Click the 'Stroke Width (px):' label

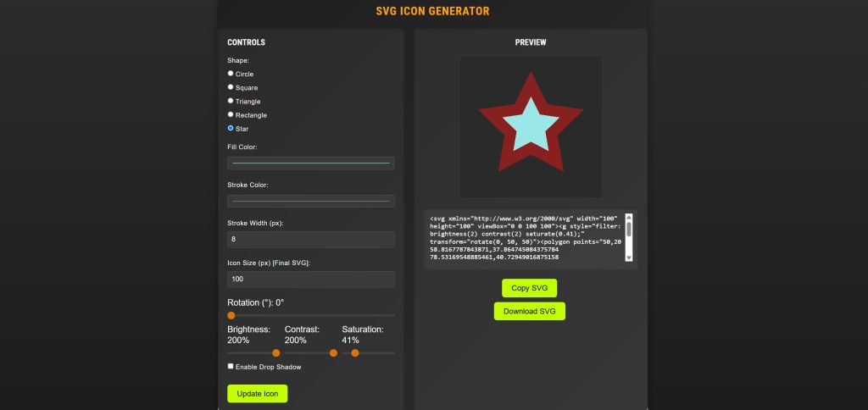(256, 223)
